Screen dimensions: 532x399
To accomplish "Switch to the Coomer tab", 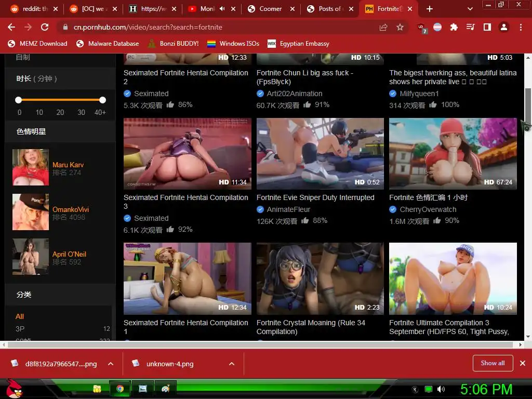I will coord(270,9).
